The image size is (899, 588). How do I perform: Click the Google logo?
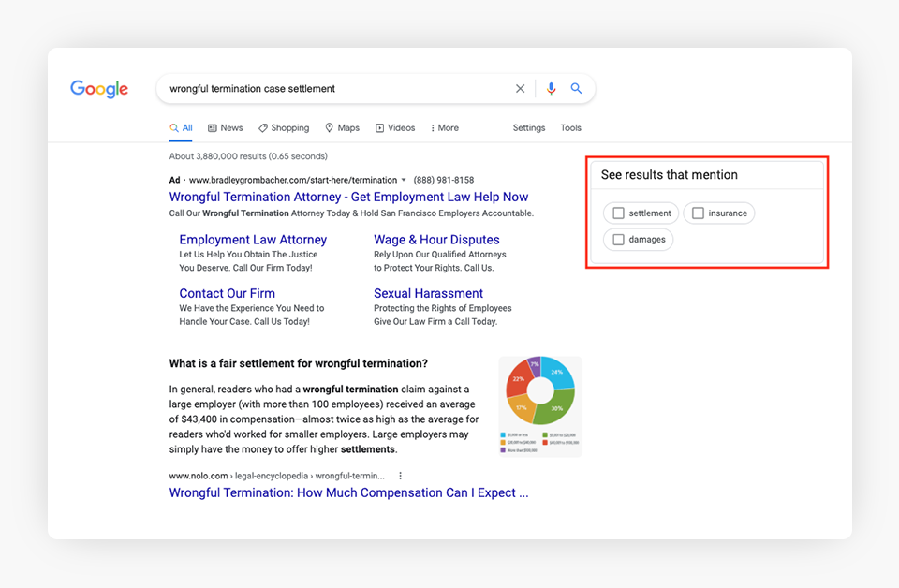[x=99, y=89]
